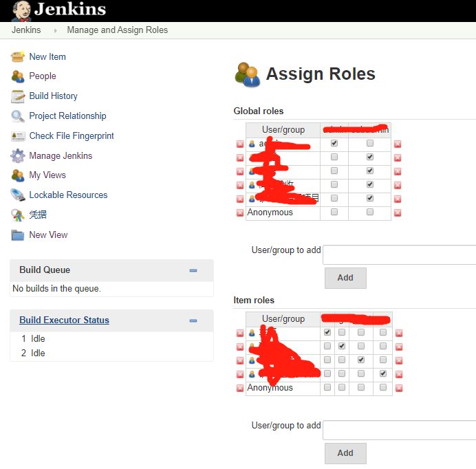The width and height of the screenshot is (476, 469).
Task: Click the Lockable Resources drive icon
Action: point(18,195)
